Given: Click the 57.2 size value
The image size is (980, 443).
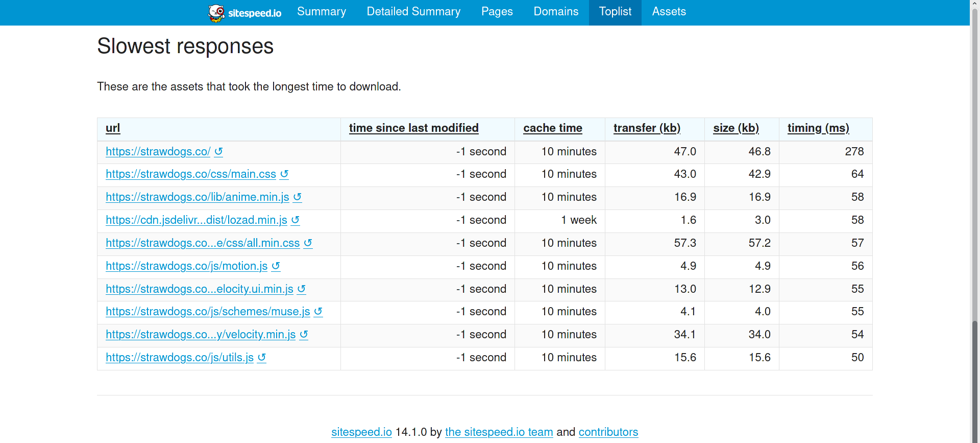Looking at the screenshot, I should [759, 243].
